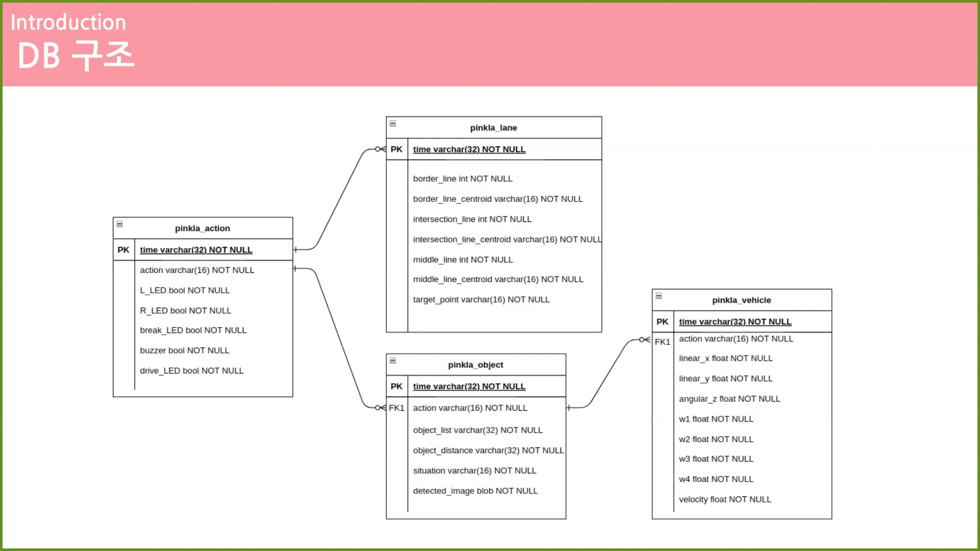Screen dimensions: 980x551
Task: Click the pinkla_lane table title
Action: (x=493, y=128)
